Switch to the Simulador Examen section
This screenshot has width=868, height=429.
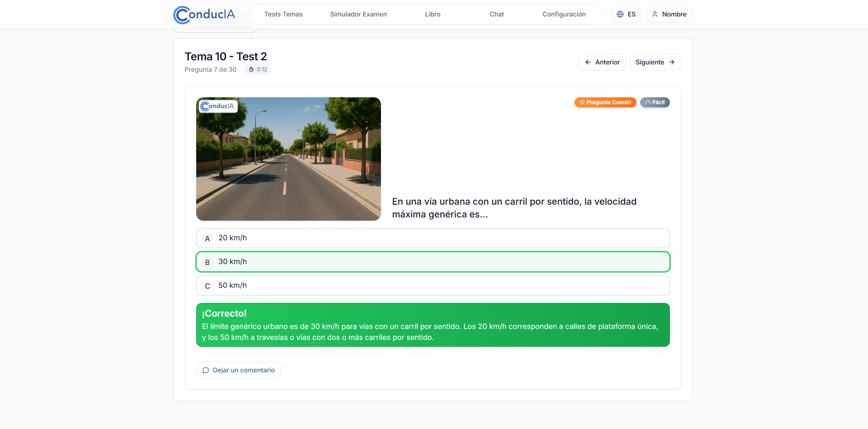(359, 14)
